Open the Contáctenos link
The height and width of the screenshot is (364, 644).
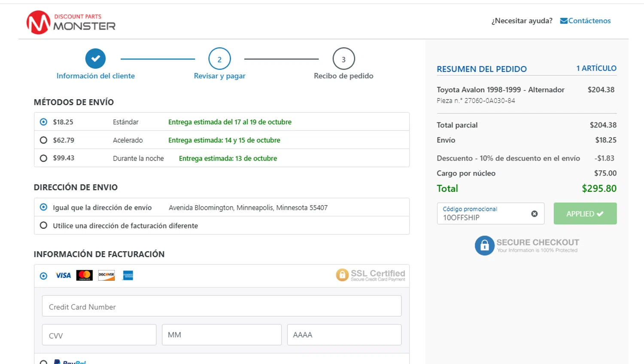tap(589, 21)
